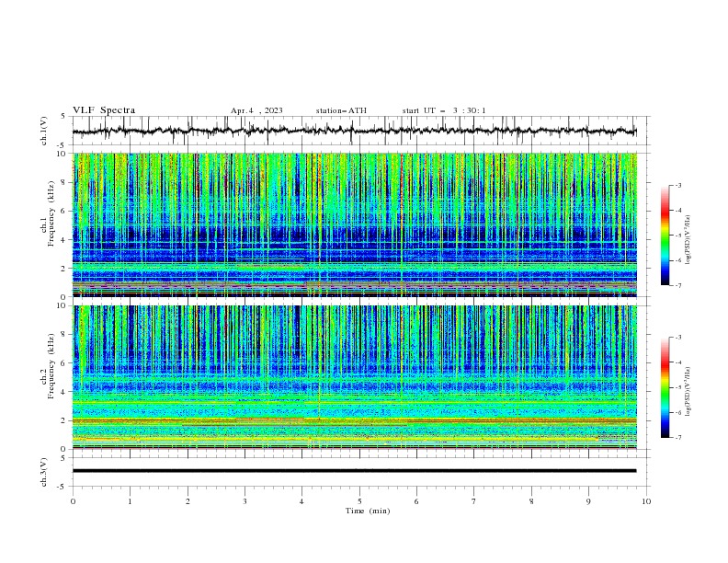
Task: Click the "VLF Spectra" title text
Action: (104, 110)
